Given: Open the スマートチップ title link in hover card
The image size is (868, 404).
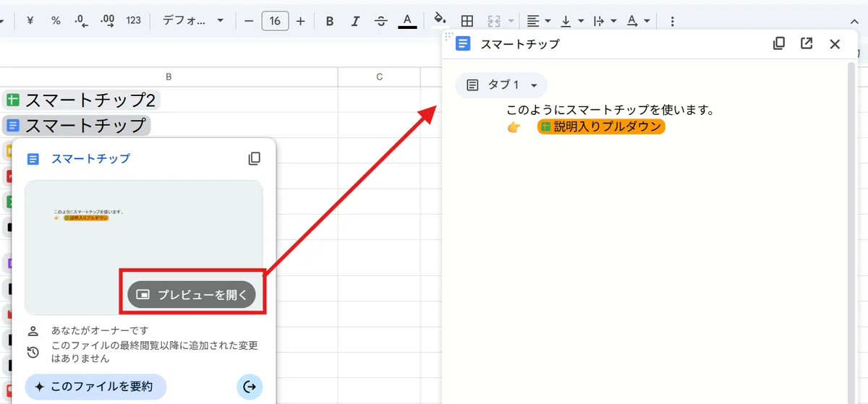Looking at the screenshot, I should click(x=90, y=158).
